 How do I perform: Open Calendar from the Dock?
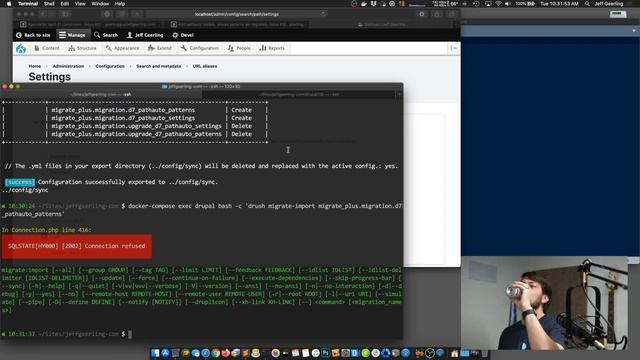pyautogui.click(x=296, y=353)
